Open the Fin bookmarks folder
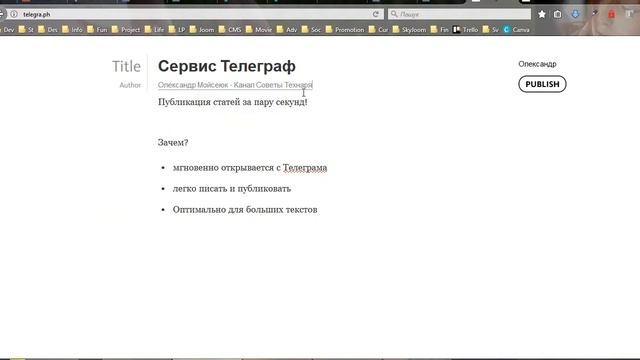Image resolution: width=640 pixels, height=360 pixels. [x=440, y=30]
